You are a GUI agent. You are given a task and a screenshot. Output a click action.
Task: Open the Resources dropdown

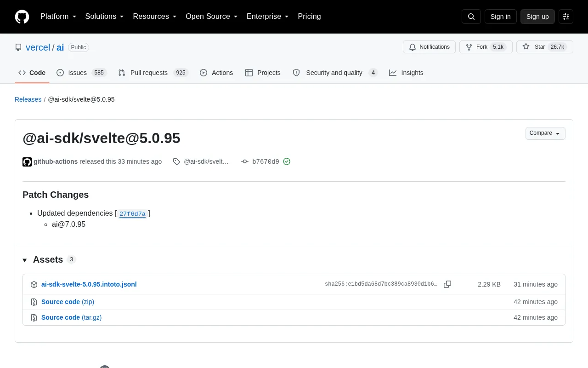pos(155,17)
